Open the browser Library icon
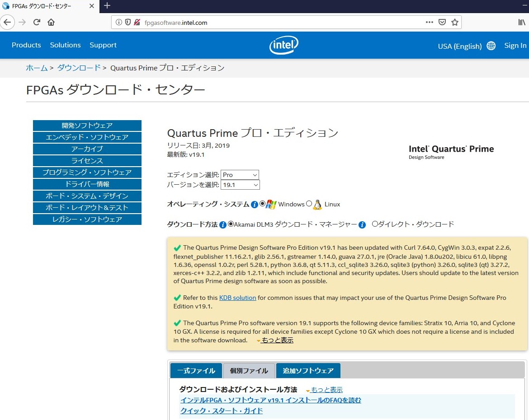This screenshot has height=420, width=529. point(522,22)
